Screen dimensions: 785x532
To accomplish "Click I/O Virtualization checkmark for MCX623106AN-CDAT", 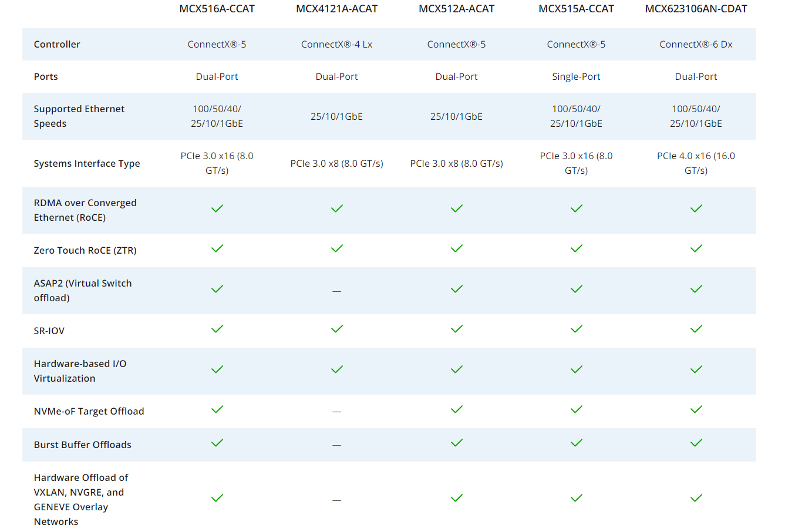I will [x=696, y=369].
